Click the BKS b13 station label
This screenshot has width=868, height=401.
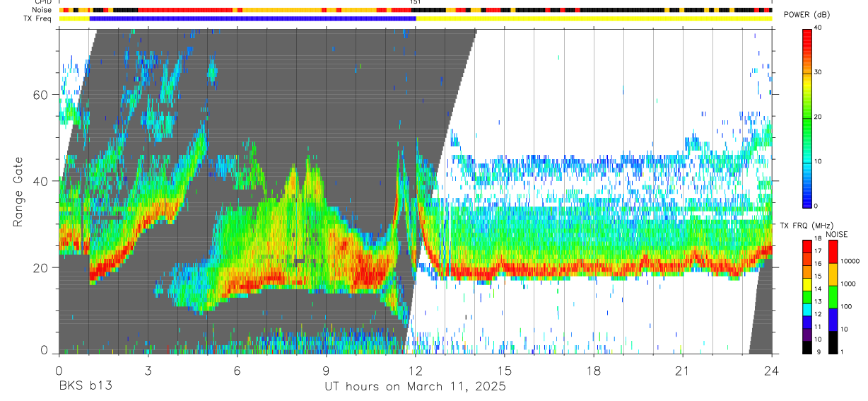[x=85, y=386]
